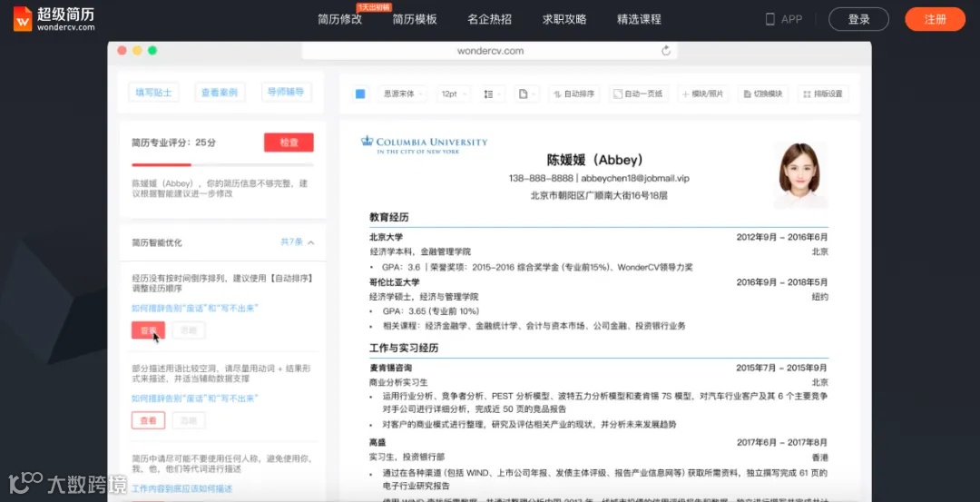Click the 自动排序 auto sort tool
The image size is (980, 502).
(574, 94)
